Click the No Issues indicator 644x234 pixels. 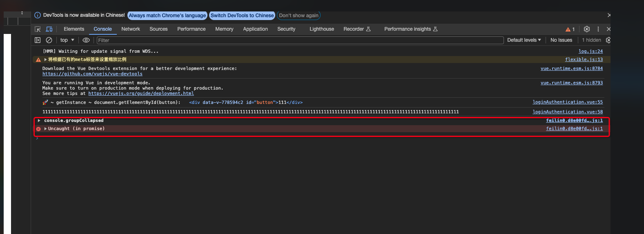[x=561, y=40]
